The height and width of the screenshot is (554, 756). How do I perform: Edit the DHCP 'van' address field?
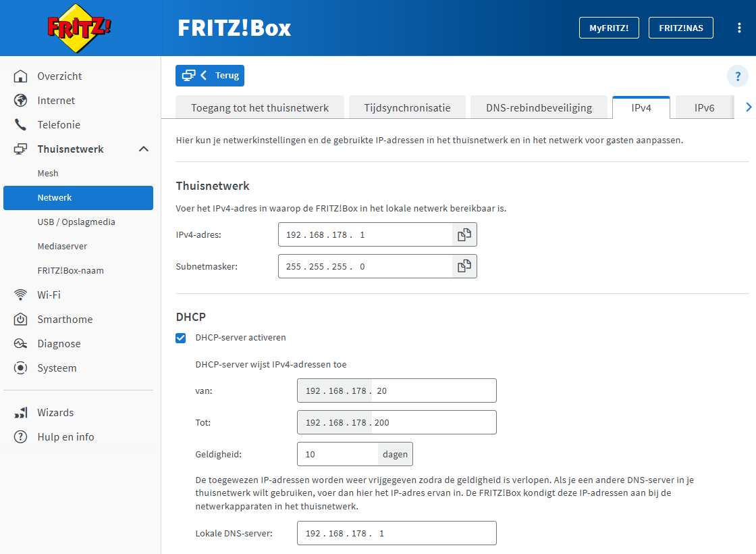click(397, 391)
